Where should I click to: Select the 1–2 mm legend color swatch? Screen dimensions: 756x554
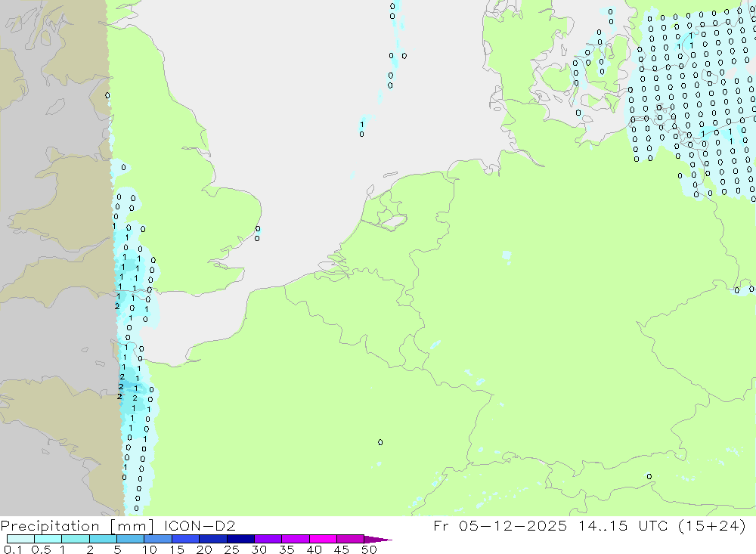point(76,539)
